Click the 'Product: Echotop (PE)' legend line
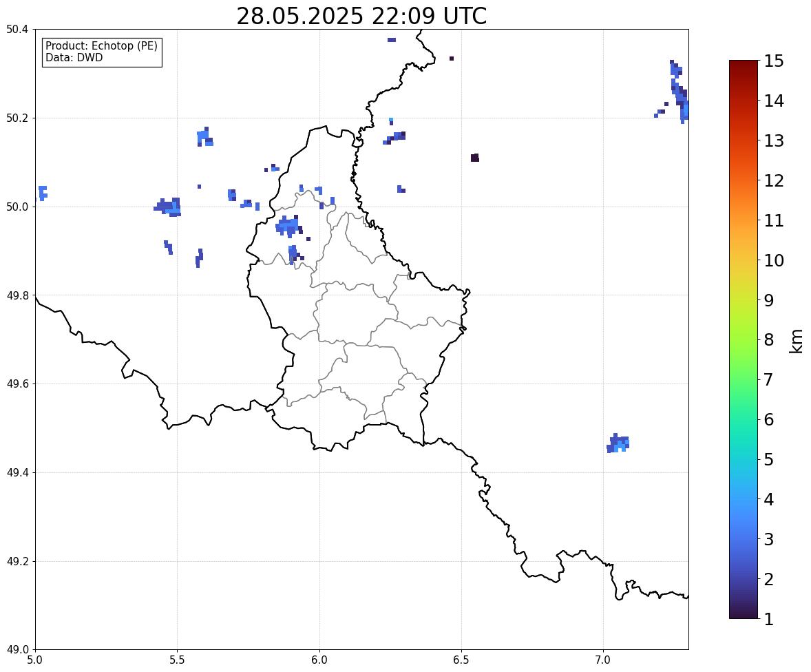 coord(101,46)
